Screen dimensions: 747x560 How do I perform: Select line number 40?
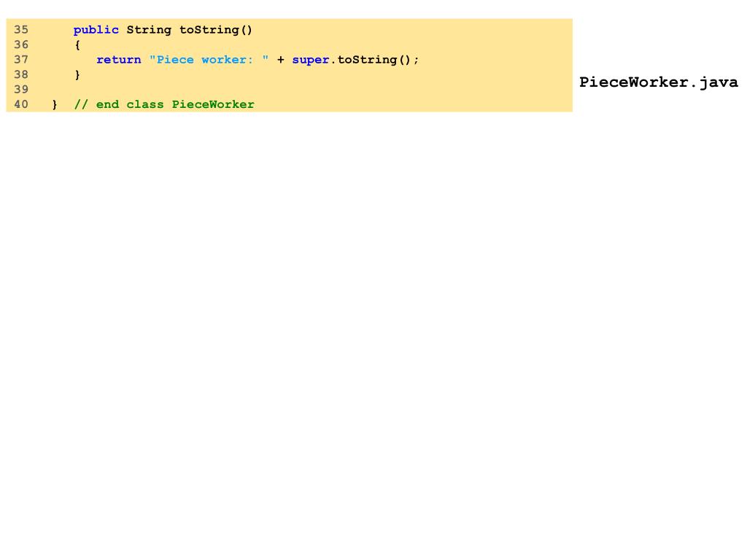[x=21, y=104]
